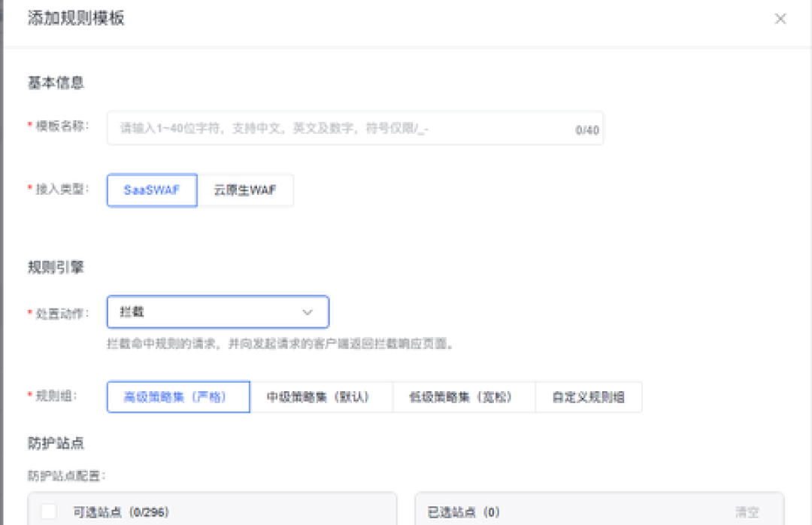The width and height of the screenshot is (812, 525).
Task: Click the 拦截 action description hint text
Action: (x=280, y=344)
